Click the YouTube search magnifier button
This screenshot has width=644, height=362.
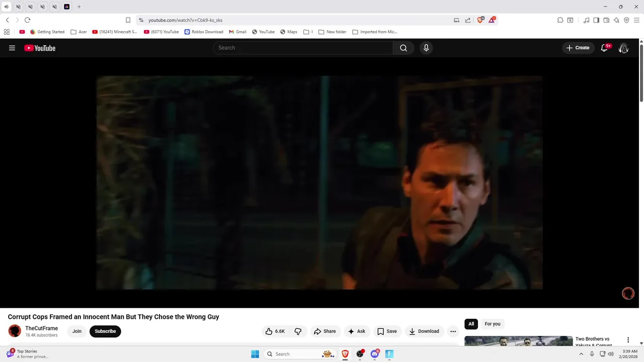coord(403,48)
